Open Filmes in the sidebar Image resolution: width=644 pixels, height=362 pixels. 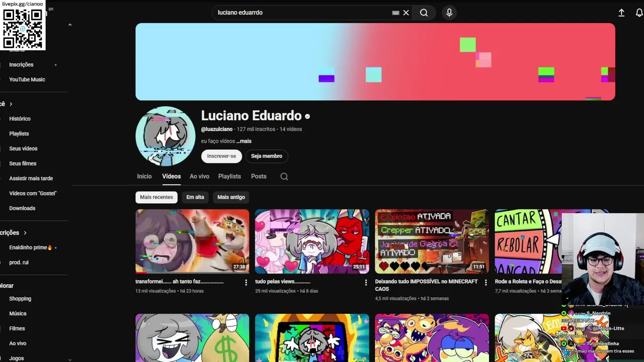pos(17,328)
